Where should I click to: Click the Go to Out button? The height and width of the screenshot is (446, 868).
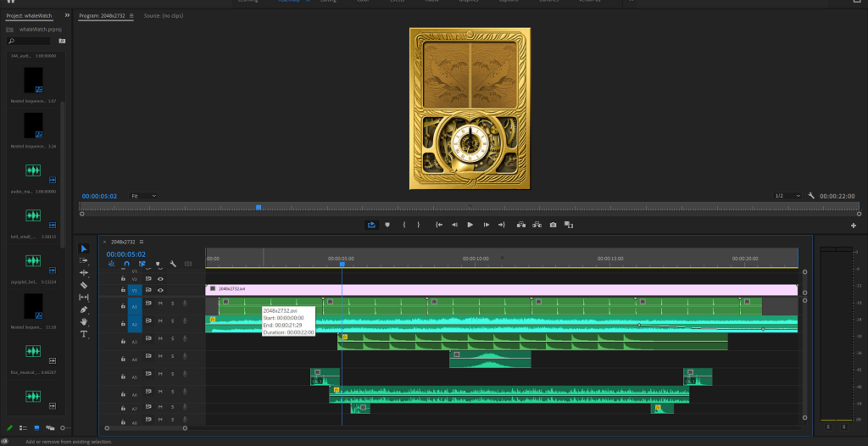click(502, 225)
